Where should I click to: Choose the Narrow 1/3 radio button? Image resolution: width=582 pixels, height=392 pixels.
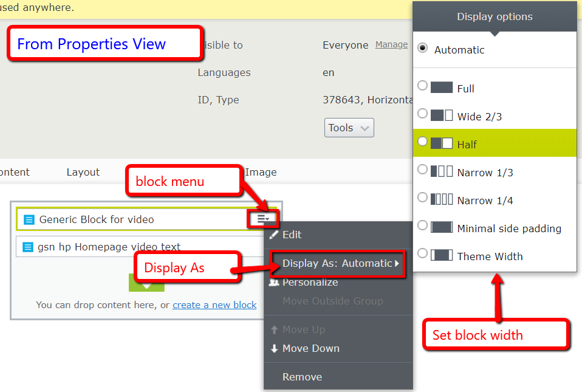click(x=423, y=170)
